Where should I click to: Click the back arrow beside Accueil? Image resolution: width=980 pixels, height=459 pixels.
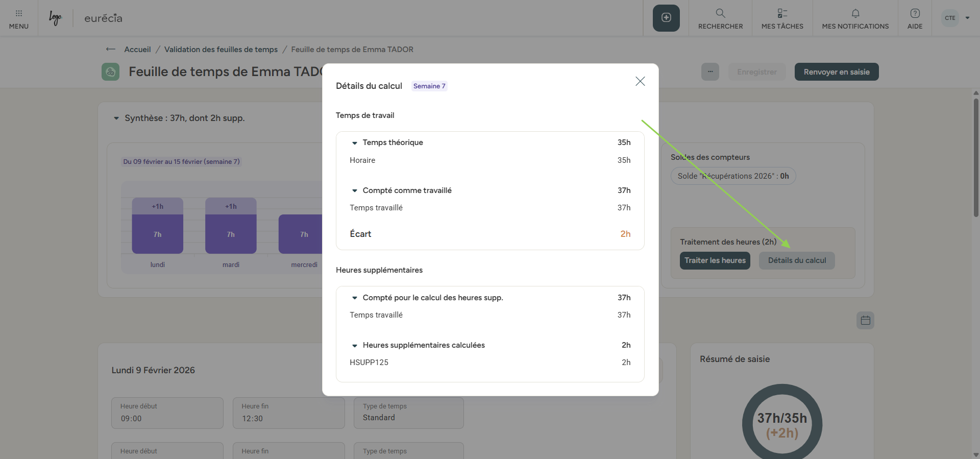coord(110,50)
